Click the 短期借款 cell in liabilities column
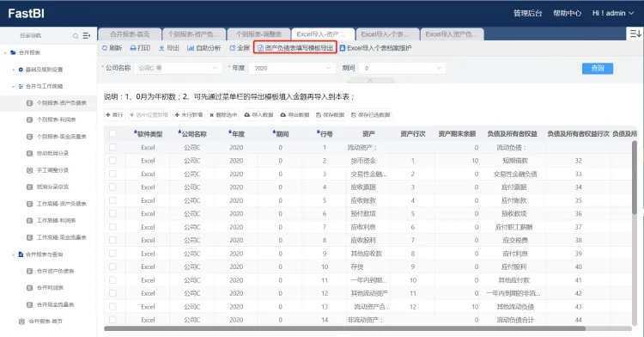The height and width of the screenshot is (337, 644). point(515,161)
